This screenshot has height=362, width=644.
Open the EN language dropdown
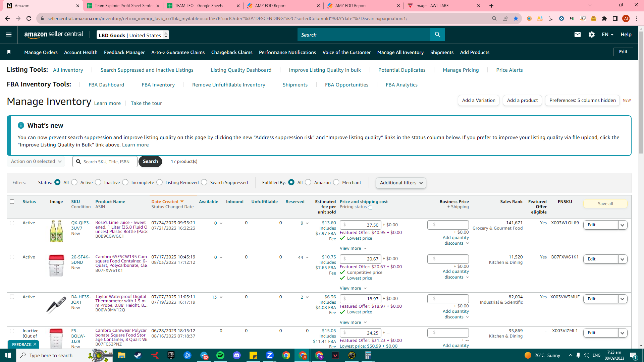[607, 35]
